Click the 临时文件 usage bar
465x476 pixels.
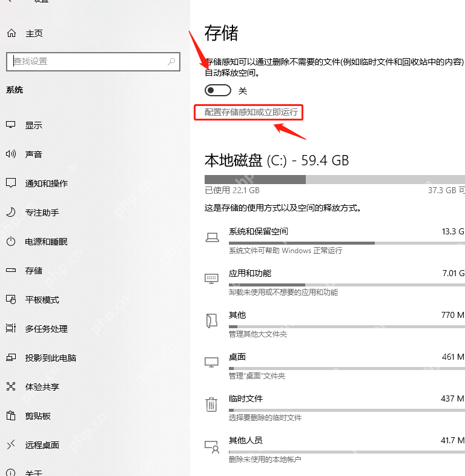point(347,410)
